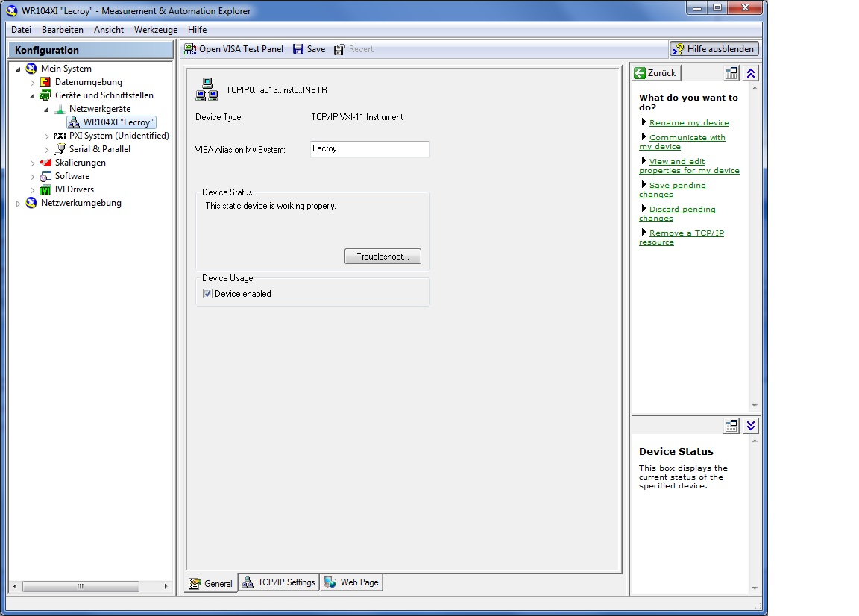The image size is (859, 616).
Task: Open View and edit properties link
Action: pos(689,166)
